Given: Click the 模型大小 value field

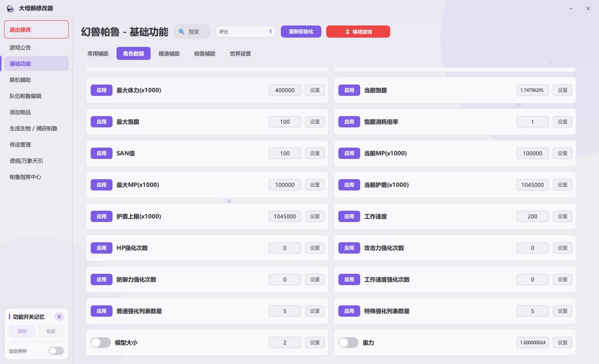Looking at the screenshot, I should coord(285,343).
